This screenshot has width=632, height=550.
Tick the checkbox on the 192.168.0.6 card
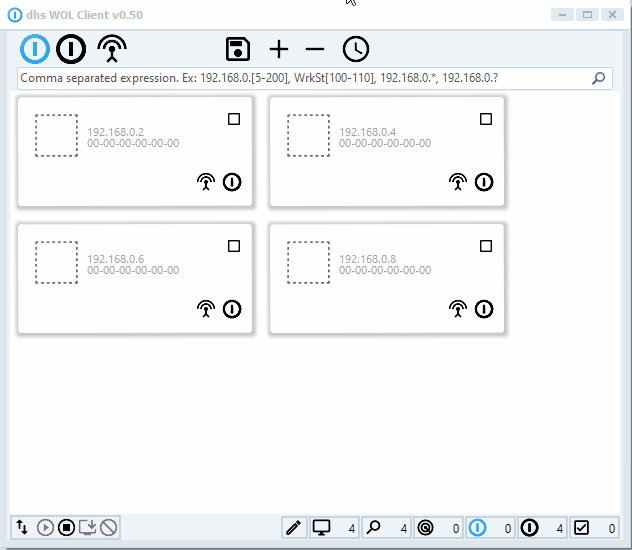(234, 246)
